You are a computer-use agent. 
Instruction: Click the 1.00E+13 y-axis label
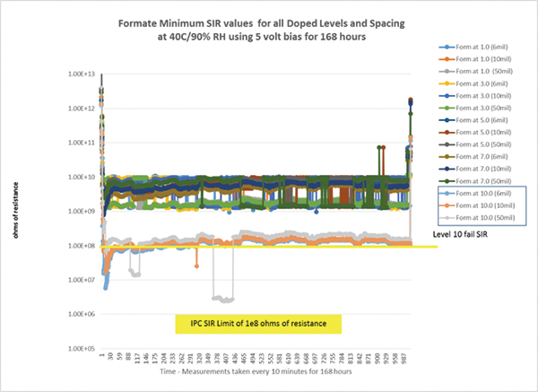point(82,74)
